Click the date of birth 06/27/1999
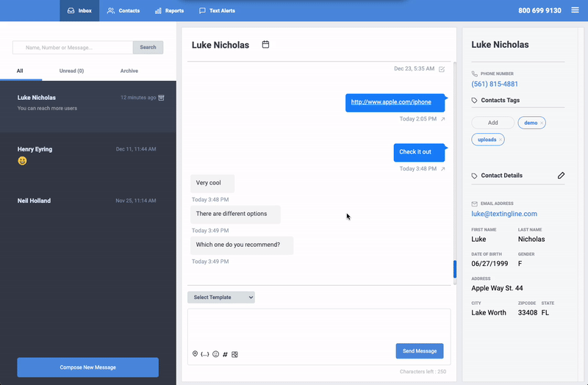This screenshot has height=385, width=588. coord(490,264)
